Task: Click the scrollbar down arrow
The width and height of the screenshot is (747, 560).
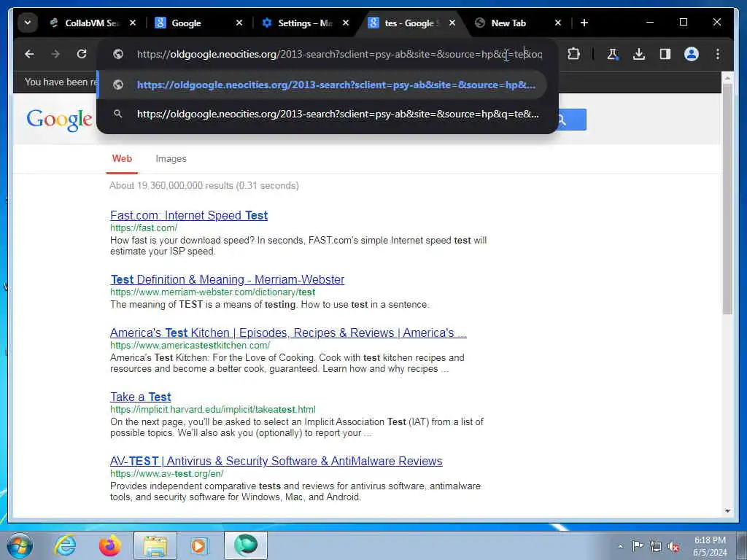Action: [x=727, y=511]
